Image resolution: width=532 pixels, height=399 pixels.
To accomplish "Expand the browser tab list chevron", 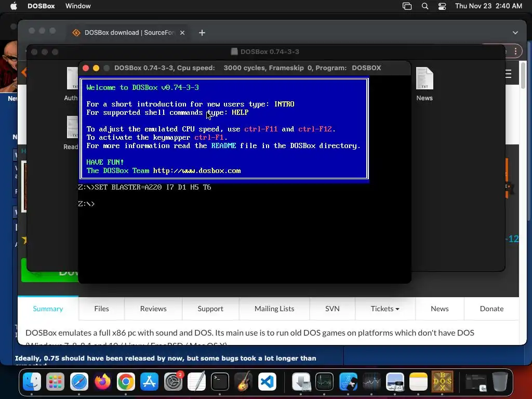I will (515, 33).
